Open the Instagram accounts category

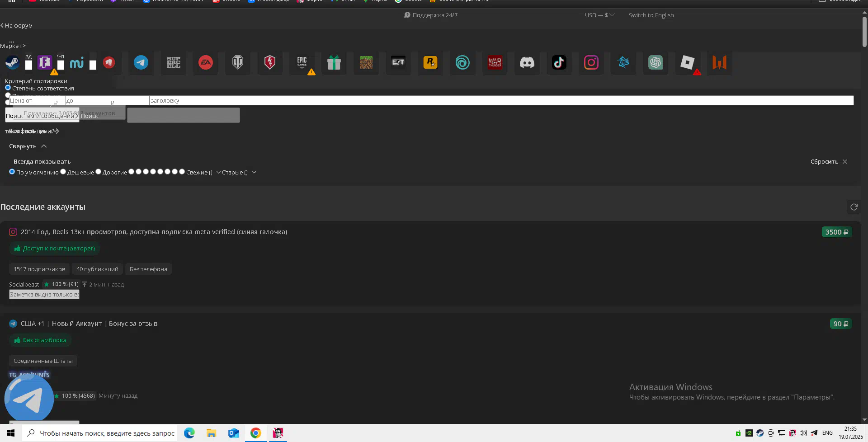[591, 62]
